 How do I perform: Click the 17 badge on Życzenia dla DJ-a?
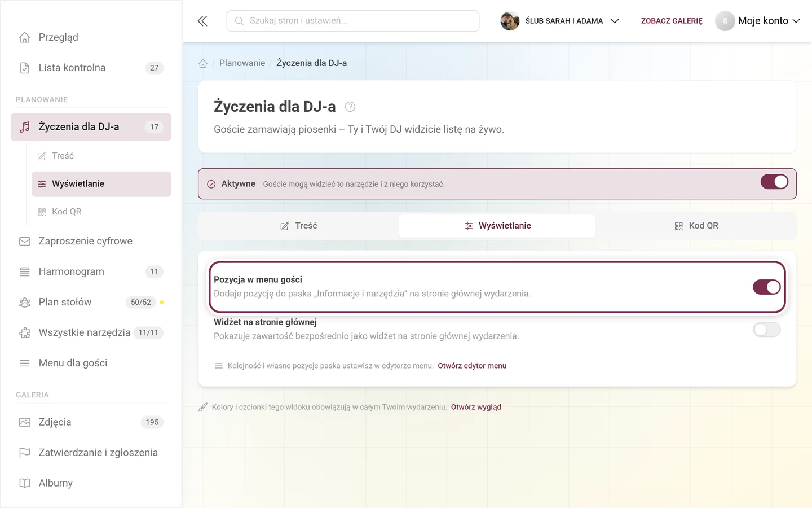click(154, 127)
